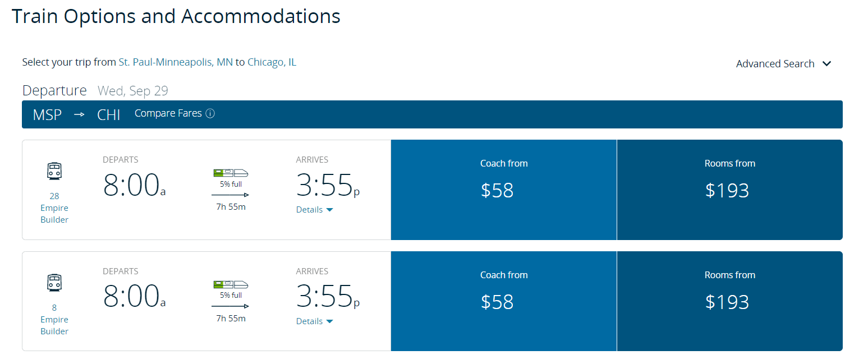
Task: Click the train icon for Empire Builder 28
Action: pos(54,171)
